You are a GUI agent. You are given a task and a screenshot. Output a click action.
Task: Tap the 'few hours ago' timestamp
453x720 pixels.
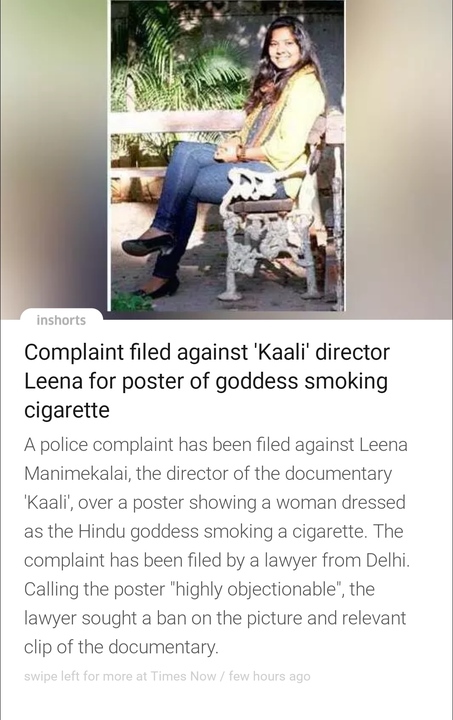click(269, 676)
